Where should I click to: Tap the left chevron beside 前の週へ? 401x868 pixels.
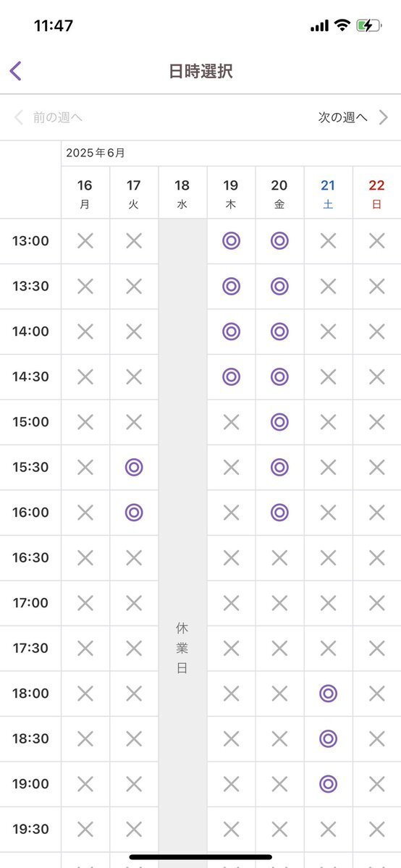pyautogui.click(x=18, y=117)
